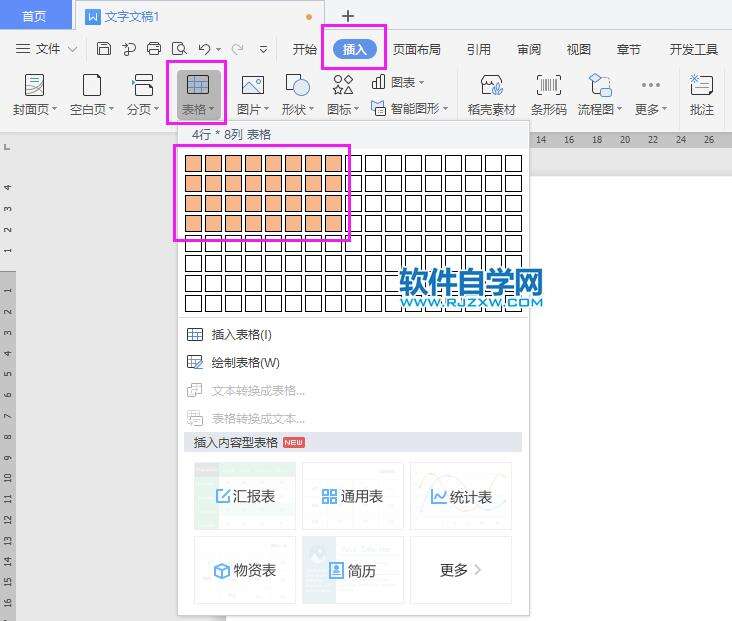Select the 文字文稿1 document tab
Screen dimensions: 732x621
point(200,16)
